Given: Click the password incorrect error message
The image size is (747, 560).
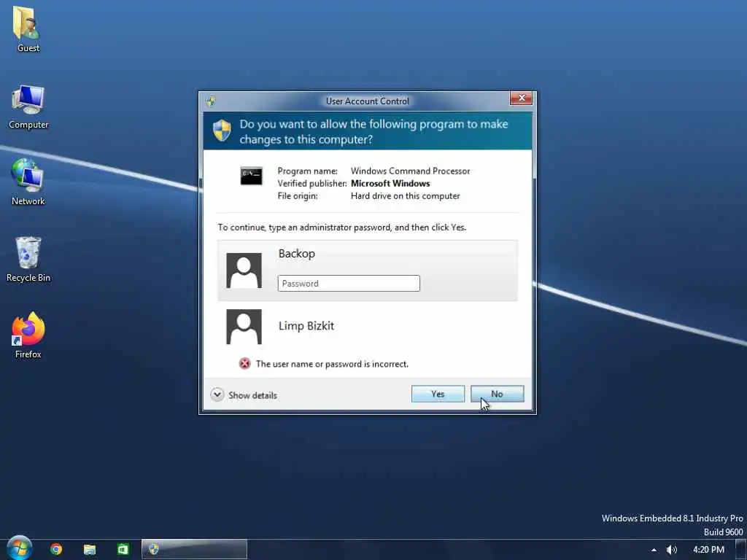Looking at the screenshot, I should [332, 364].
